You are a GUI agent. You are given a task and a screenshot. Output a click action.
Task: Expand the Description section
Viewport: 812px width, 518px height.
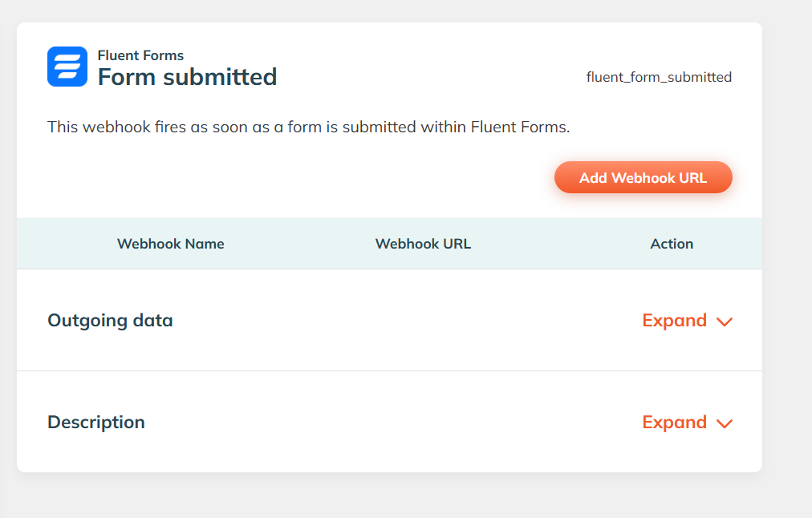(x=687, y=423)
